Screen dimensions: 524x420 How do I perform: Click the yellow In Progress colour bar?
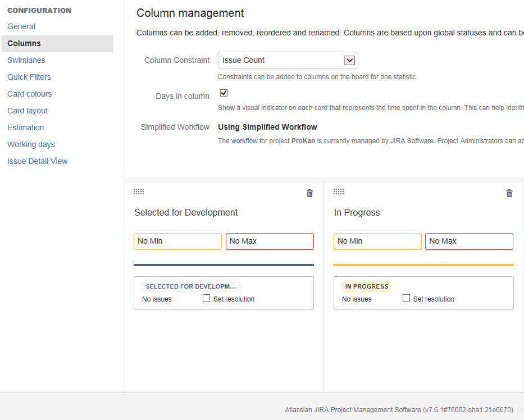423,265
